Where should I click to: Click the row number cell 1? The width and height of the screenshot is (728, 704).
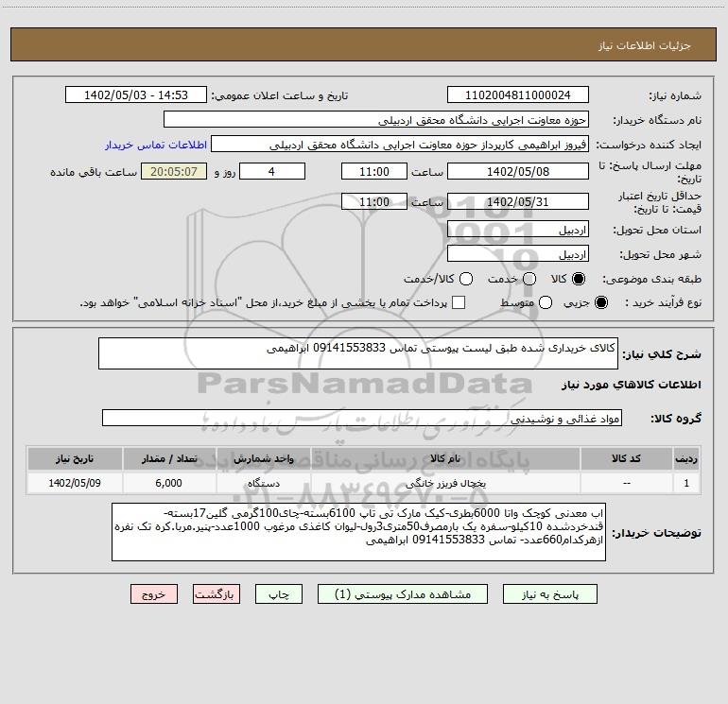[686, 483]
